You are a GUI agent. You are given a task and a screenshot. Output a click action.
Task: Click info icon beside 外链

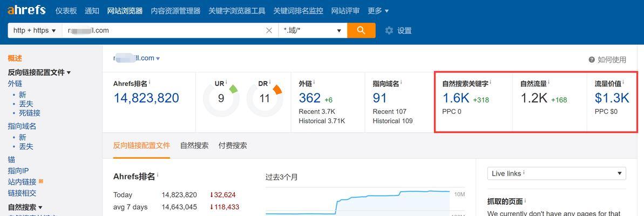click(x=314, y=82)
